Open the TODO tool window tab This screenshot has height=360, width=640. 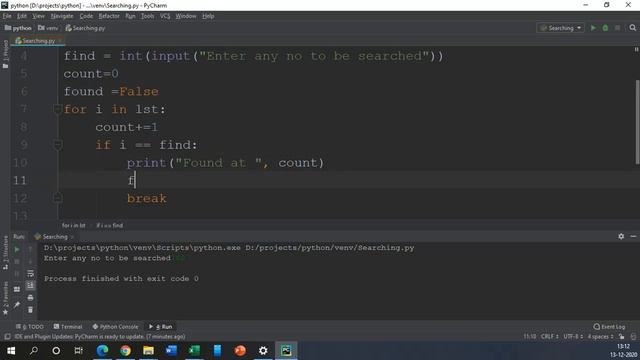pos(29,327)
